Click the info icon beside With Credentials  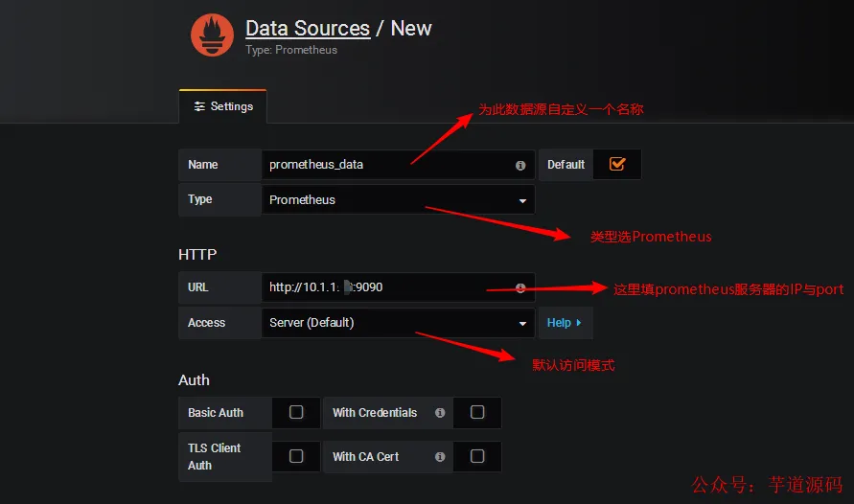click(x=440, y=413)
